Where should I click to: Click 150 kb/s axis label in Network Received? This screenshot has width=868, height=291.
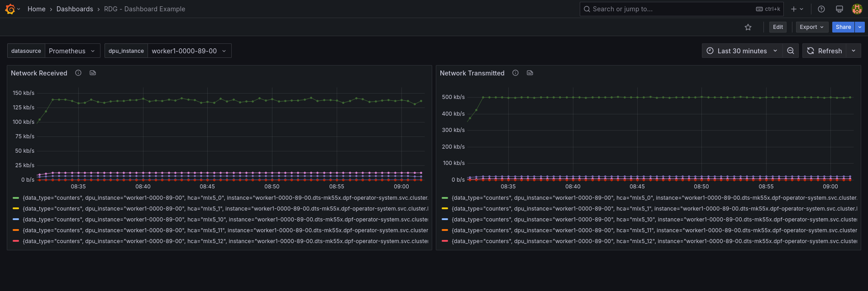pyautogui.click(x=24, y=93)
